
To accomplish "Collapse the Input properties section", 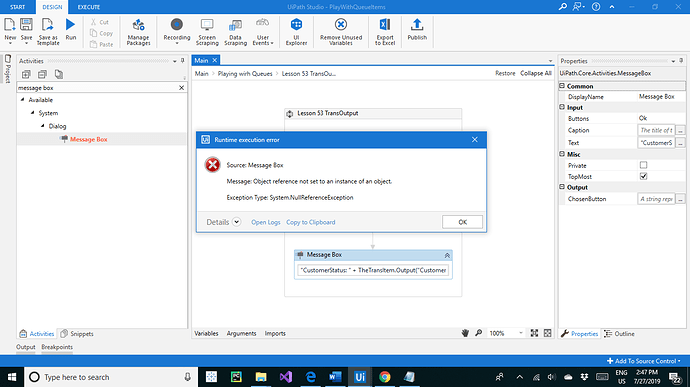I will click(562, 107).
